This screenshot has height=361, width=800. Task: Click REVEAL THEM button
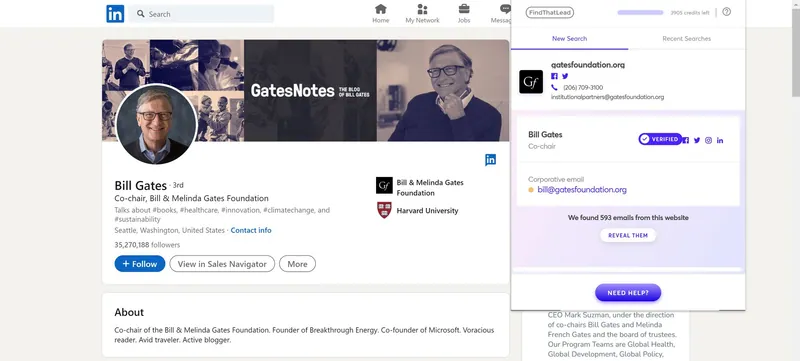(628, 236)
